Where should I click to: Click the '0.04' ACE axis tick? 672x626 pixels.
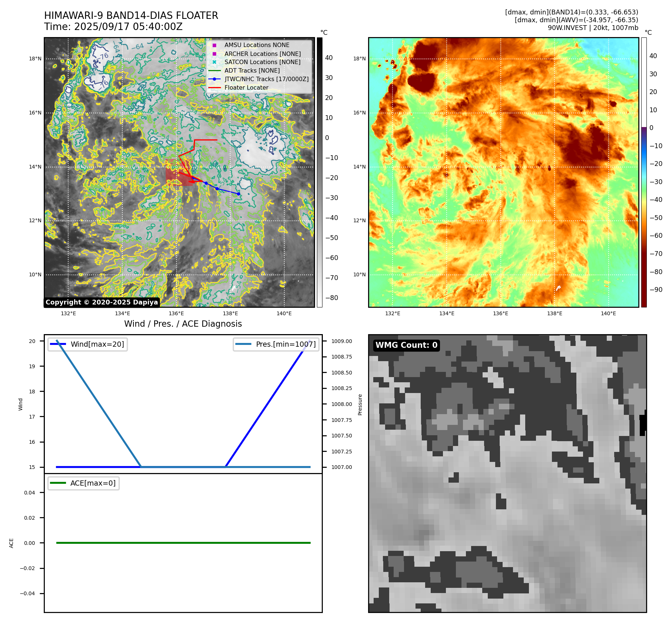pos(30,493)
